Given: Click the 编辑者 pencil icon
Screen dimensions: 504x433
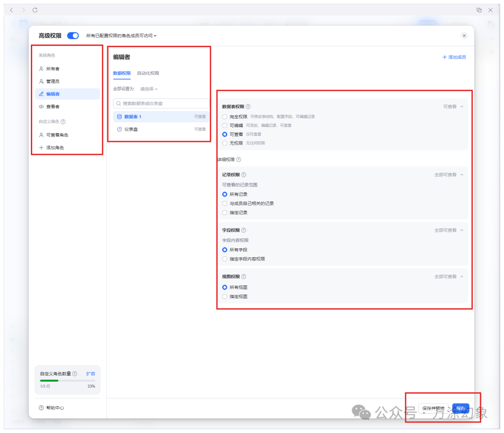Looking at the screenshot, I should (41, 94).
